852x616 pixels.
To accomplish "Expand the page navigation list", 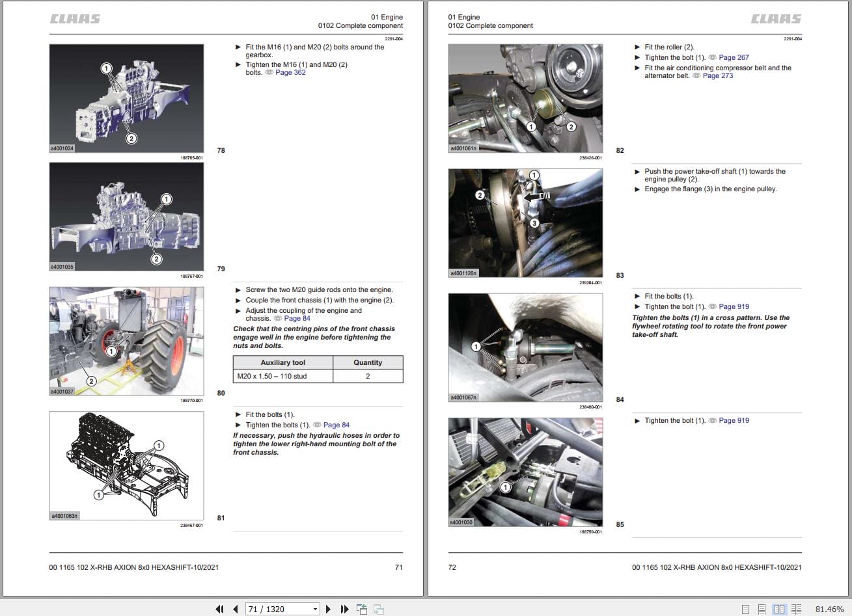I will coord(314,609).
